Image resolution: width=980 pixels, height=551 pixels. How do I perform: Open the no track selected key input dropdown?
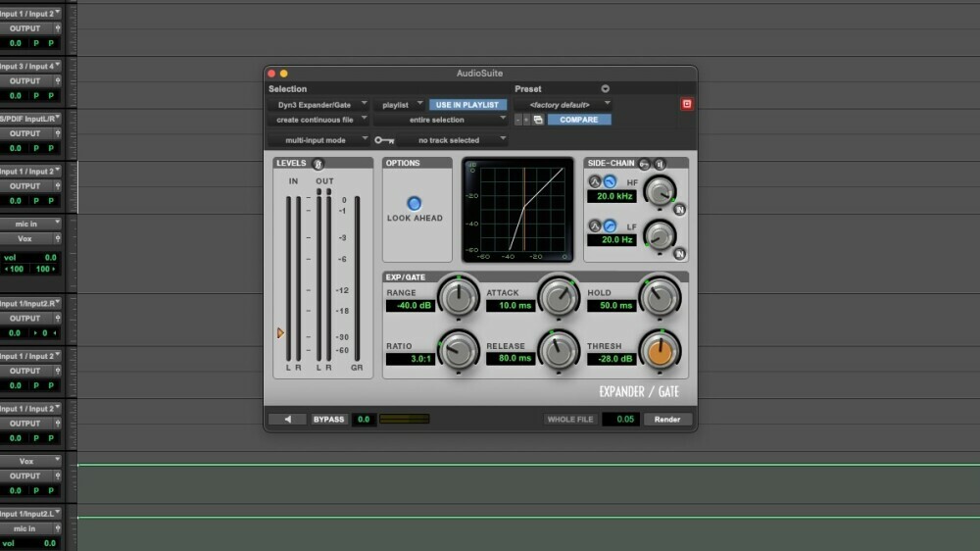tap(452, 140)
